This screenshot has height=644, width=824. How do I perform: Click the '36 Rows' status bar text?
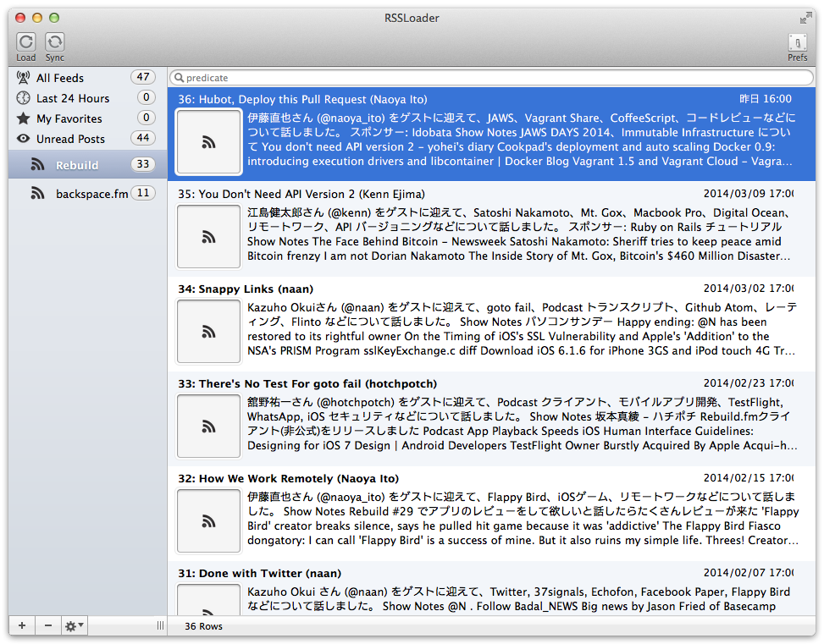(203, 626)
